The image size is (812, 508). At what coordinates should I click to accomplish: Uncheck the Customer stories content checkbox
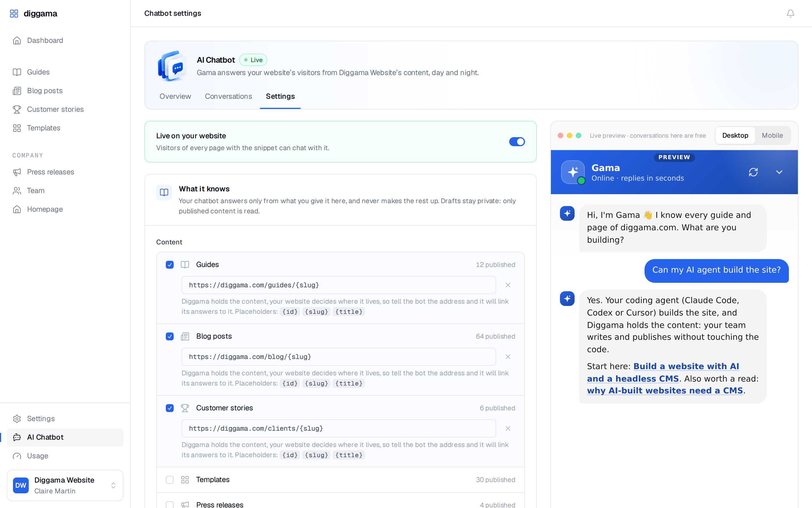(x=170, y=408)
